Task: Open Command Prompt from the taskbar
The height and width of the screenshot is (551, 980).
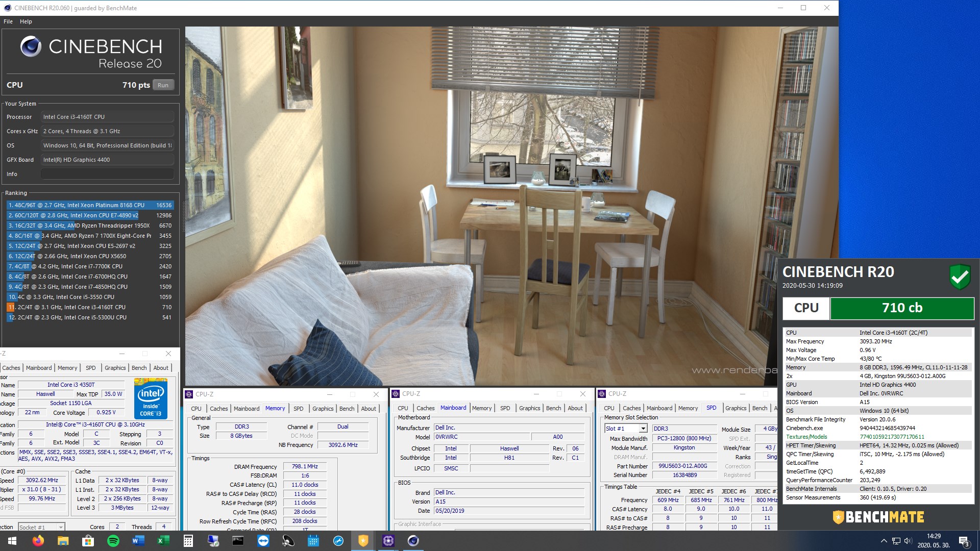Action: coord(238,541)
